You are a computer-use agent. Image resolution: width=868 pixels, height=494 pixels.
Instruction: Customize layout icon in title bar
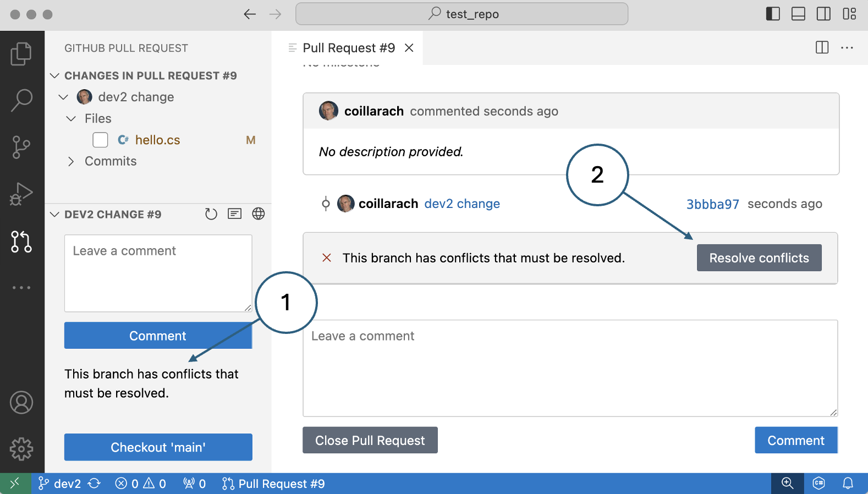[849, 14]
